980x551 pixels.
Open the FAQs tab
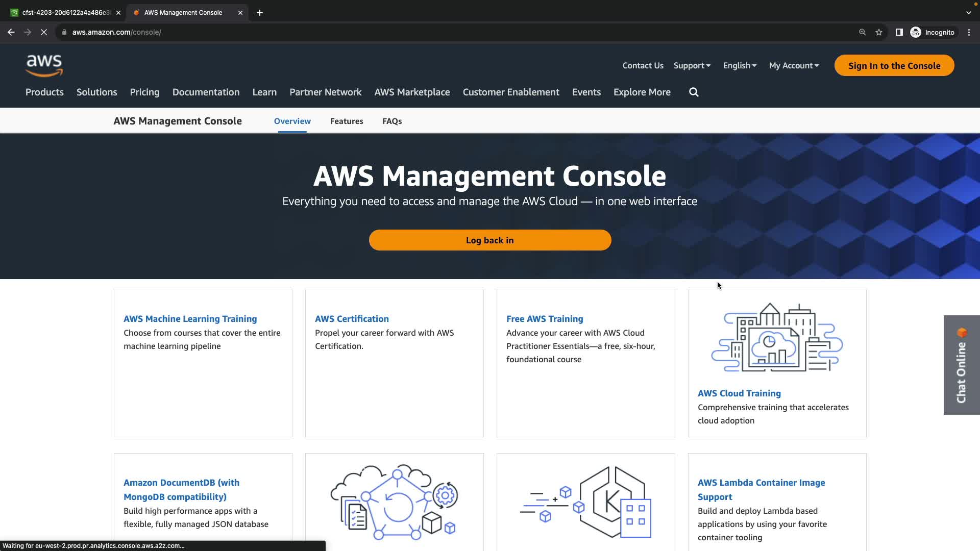[392, 121]
